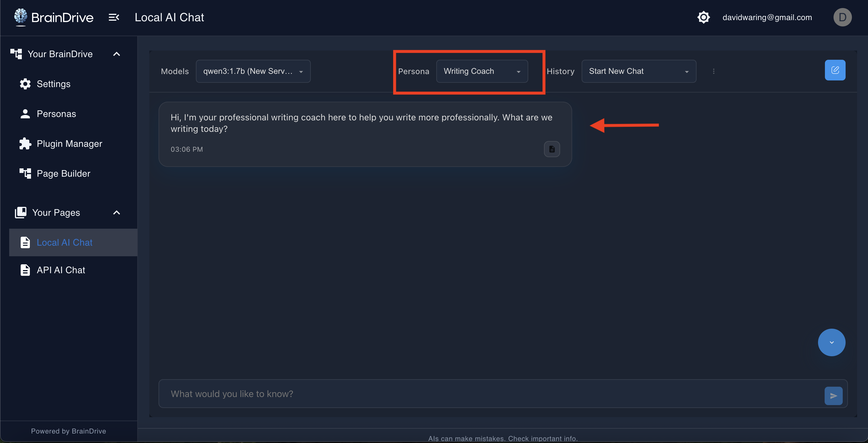
Task: Collapse the Your Pages section
Action: click(x=117, y=212)
